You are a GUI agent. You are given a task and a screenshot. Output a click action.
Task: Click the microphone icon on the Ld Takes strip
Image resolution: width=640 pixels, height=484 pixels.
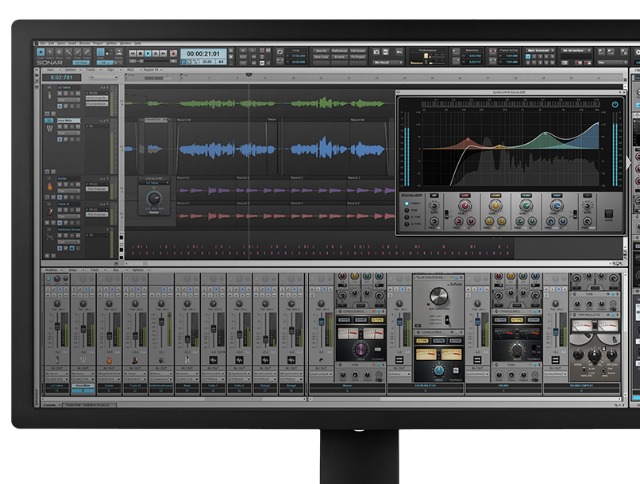(58, 360)
